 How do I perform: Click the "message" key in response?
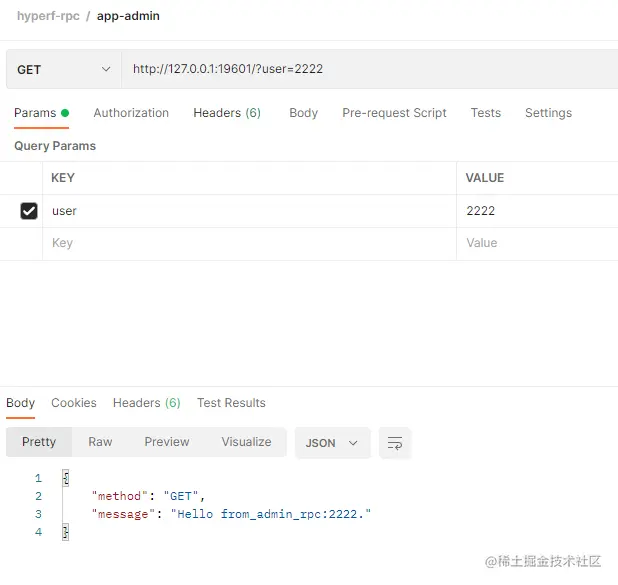pyautogui.click(x=123, y=514)
